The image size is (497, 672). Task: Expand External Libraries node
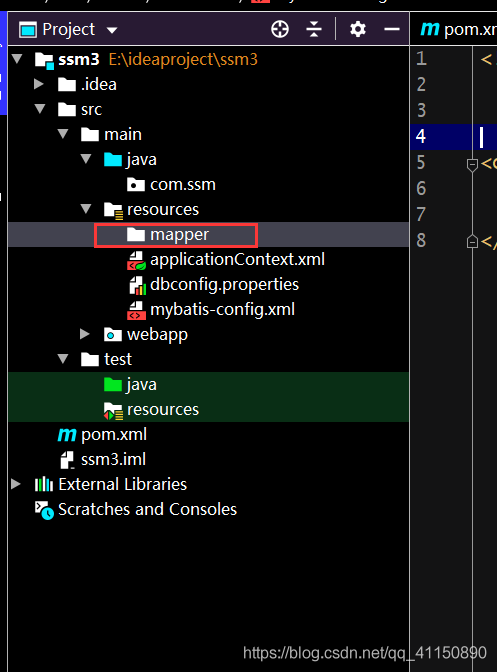coord(16,484)
